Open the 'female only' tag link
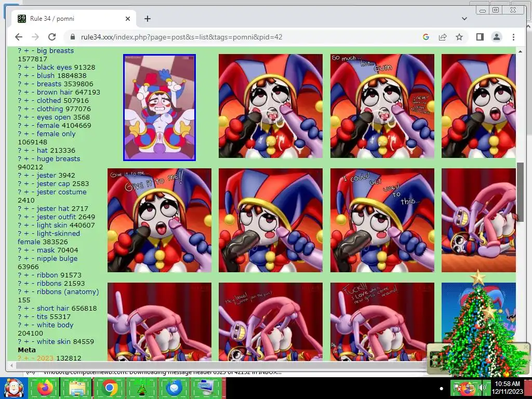 pos(56,134)
